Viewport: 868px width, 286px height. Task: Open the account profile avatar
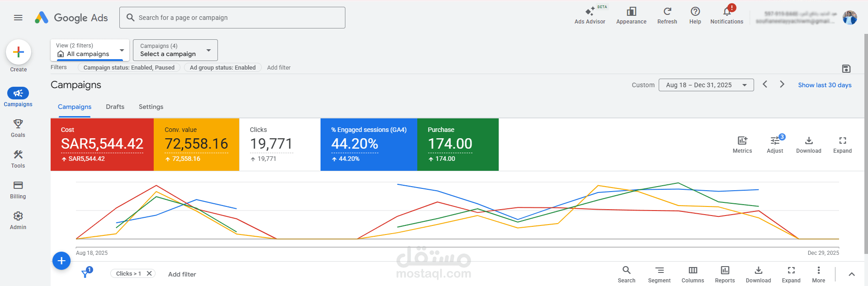[850, 18]
